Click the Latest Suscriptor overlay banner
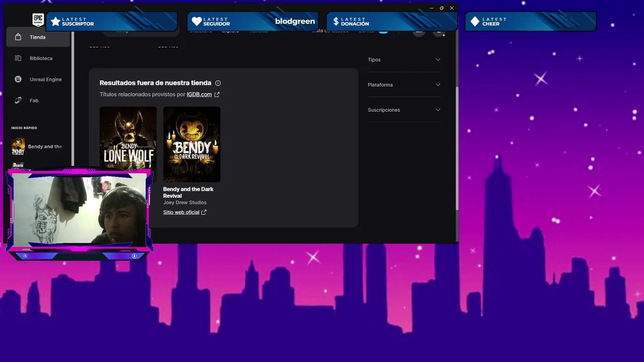The image size is (644, 362). click(x=112, y=22)
